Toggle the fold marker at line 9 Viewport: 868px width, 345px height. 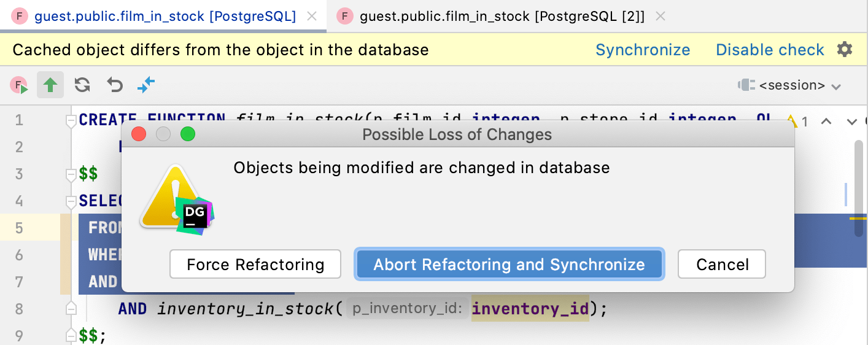[x=71, y=336]
